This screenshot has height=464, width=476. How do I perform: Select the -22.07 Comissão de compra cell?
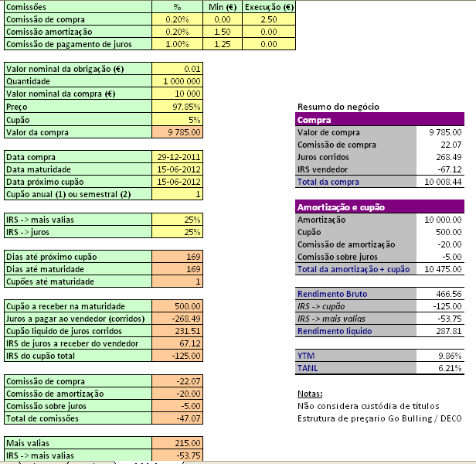[x=177, y=381]
